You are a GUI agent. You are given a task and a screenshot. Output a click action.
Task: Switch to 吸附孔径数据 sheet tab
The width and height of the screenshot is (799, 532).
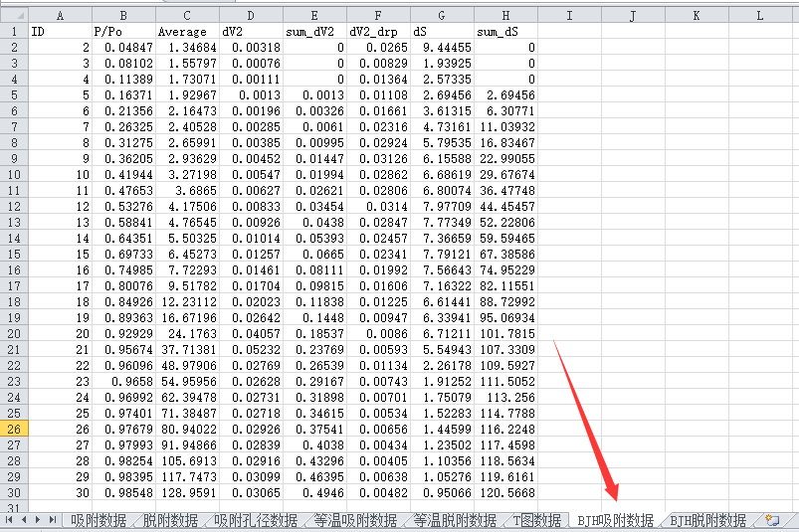point(256,520)
